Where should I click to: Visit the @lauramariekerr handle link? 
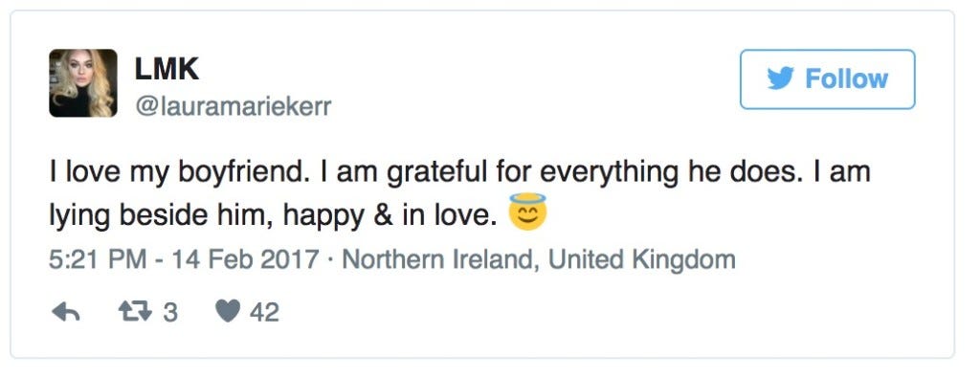pyautogui.click(x=233, y=107)
